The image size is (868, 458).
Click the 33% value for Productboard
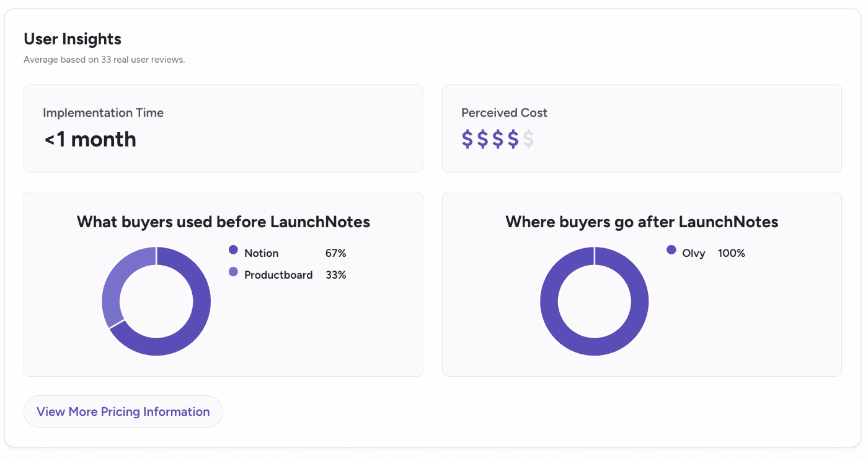[335, 275]
